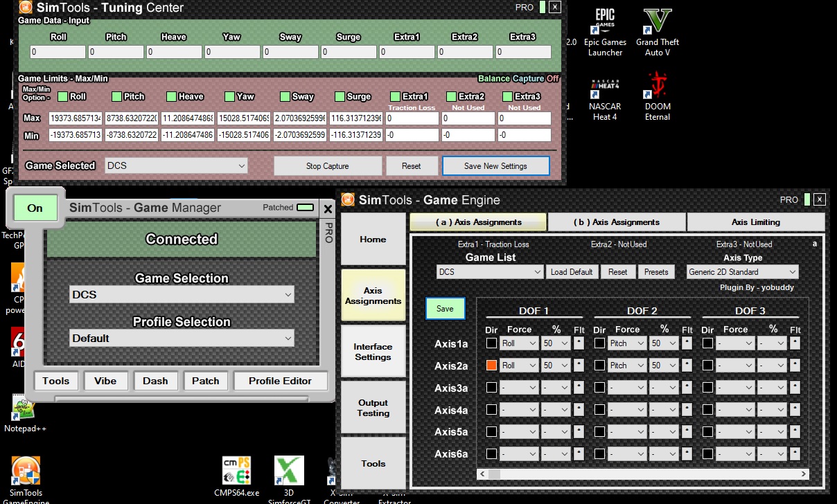
Task: Switch to (a) Axis Assignments tab
Action: (478, 222)
